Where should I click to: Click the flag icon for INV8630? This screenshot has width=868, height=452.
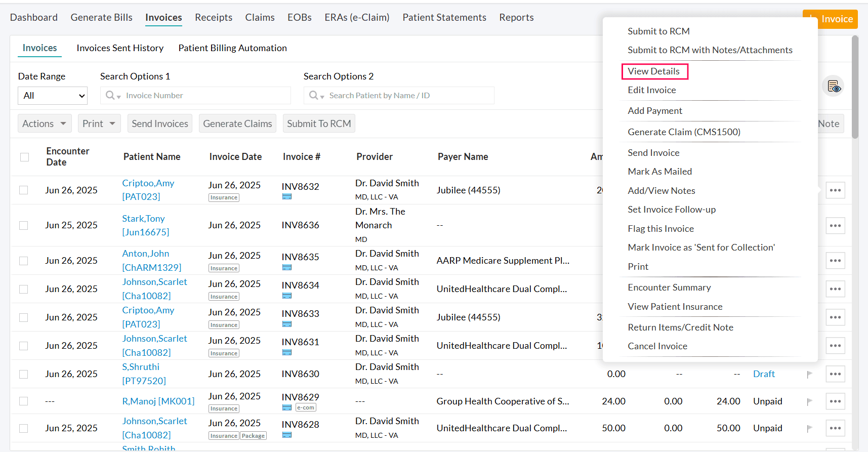809,375
